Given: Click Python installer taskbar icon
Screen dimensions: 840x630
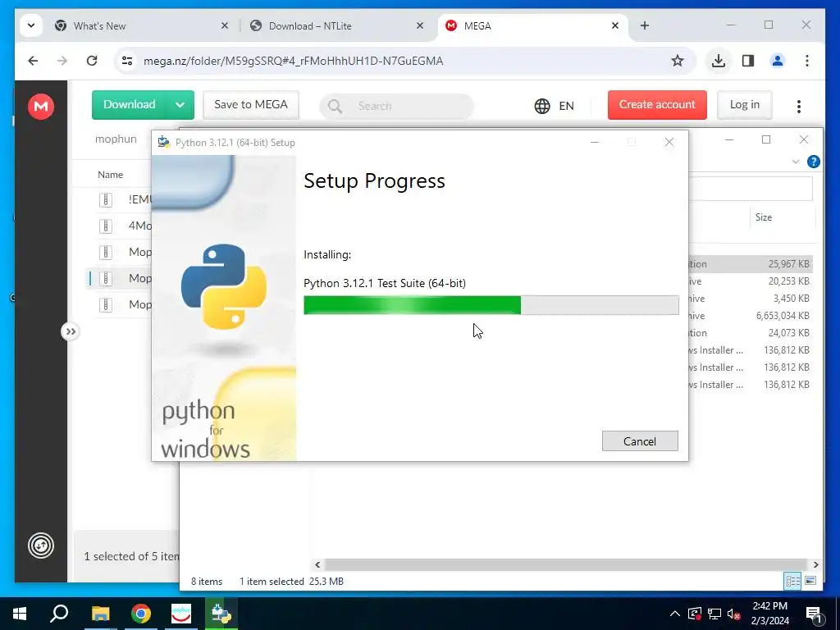Looking at the screenshot, I should (221, 614).
